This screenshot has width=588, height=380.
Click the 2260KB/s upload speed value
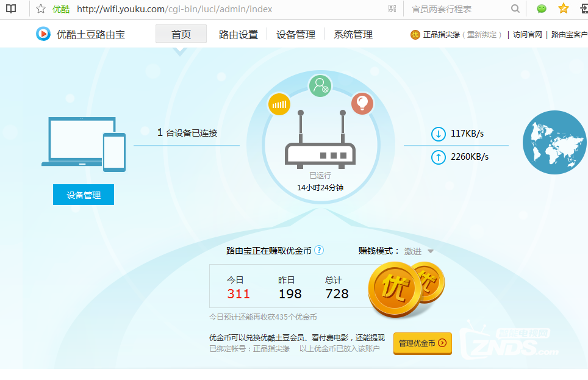coord(470,157)
